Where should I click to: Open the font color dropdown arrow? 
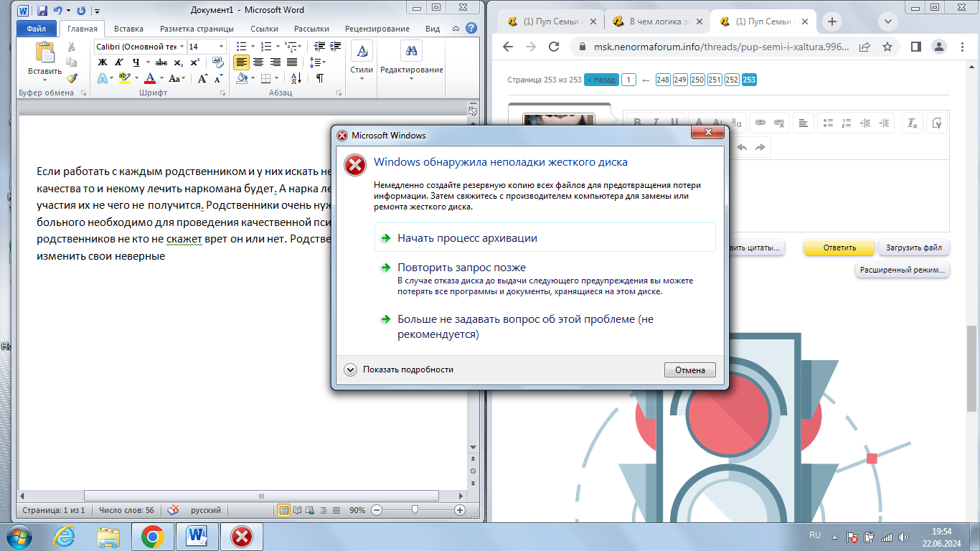tap(161, 78)
